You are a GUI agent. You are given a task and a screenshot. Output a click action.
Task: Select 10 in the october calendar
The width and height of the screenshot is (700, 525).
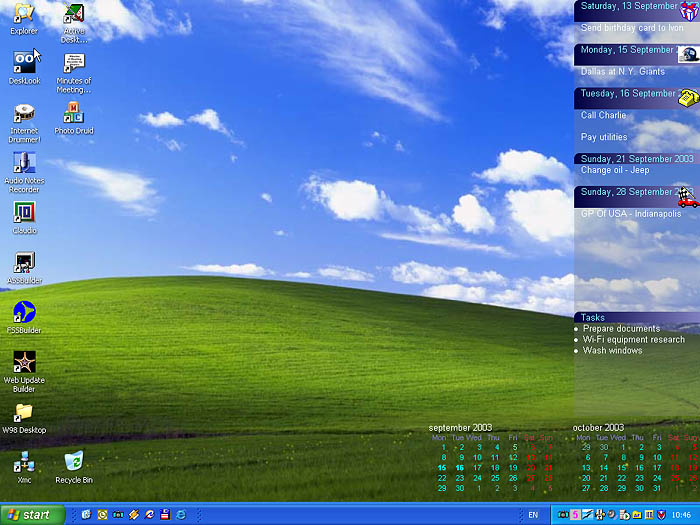click(x=657, y=458)
